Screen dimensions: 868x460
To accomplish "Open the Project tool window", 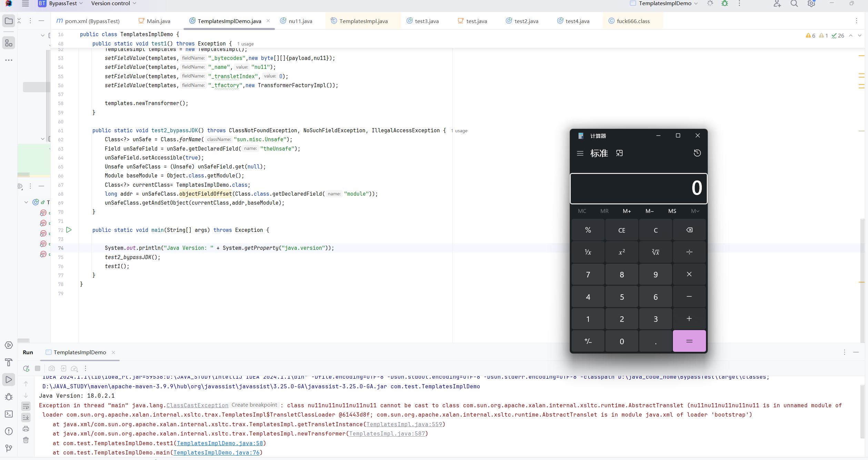I will 9,21.
